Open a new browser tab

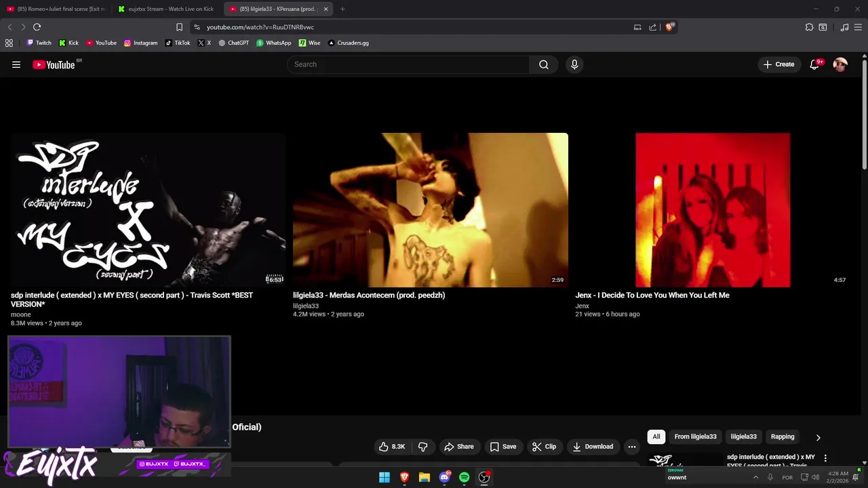pyautogui.click(x=342, y=9)
